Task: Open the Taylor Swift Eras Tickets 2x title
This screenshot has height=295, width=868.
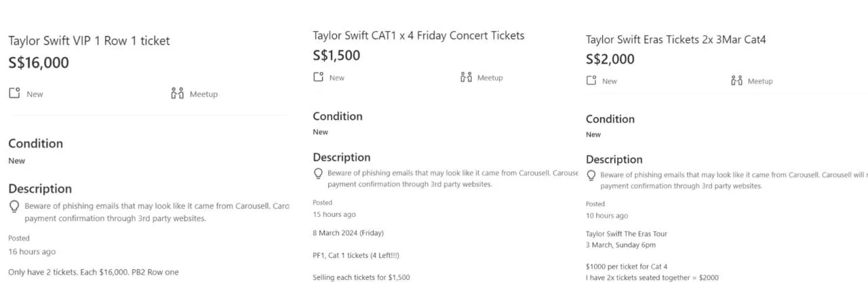Action: click(x=675, y=39)
